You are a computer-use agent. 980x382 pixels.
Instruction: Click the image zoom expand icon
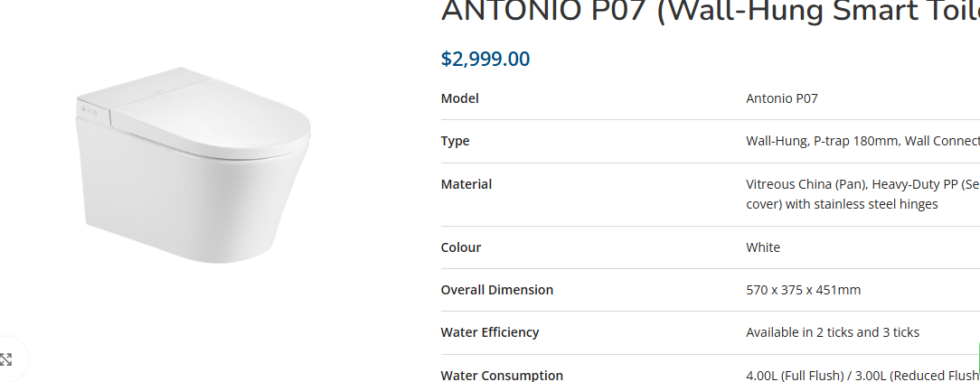7,359
